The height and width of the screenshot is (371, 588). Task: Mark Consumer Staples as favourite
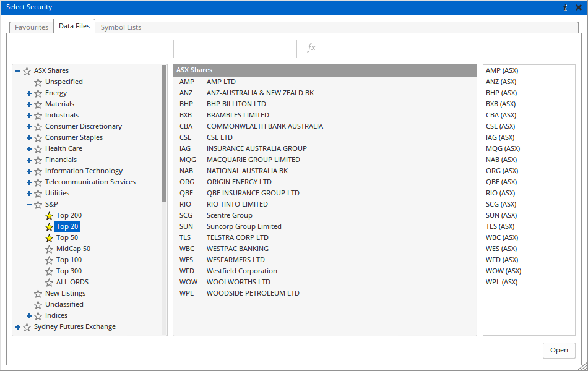pos(38,138)
